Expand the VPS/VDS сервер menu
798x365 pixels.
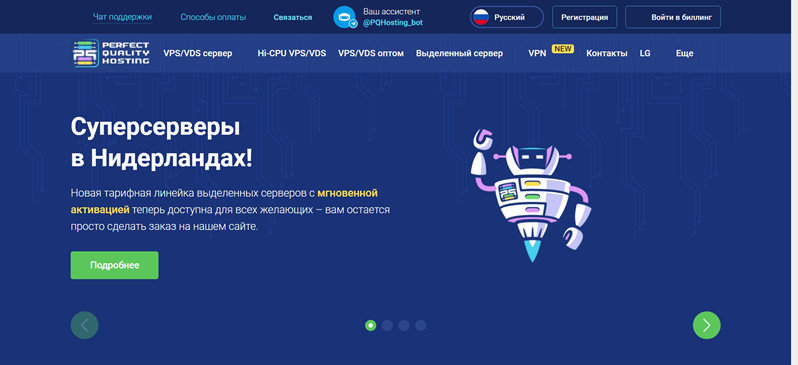(x=197, y=53)
